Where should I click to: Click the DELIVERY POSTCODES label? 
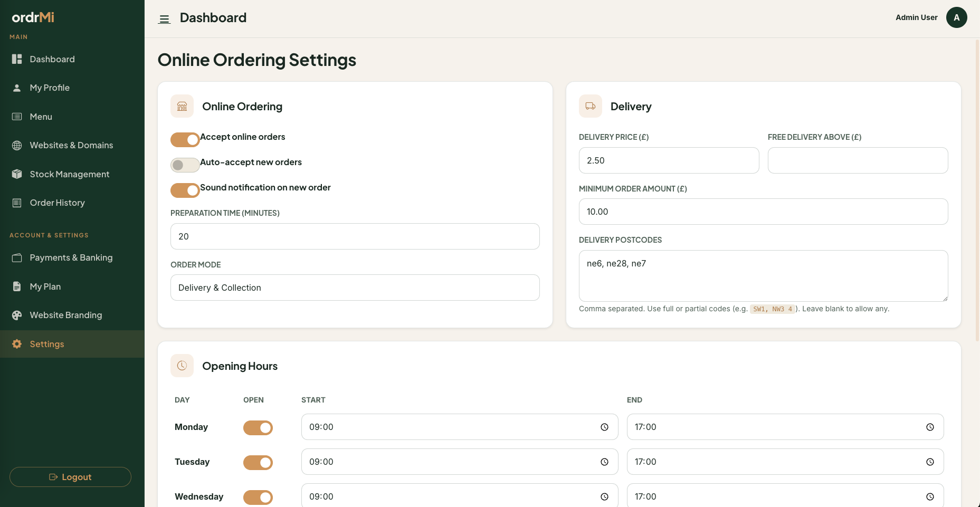pos(620,240)
